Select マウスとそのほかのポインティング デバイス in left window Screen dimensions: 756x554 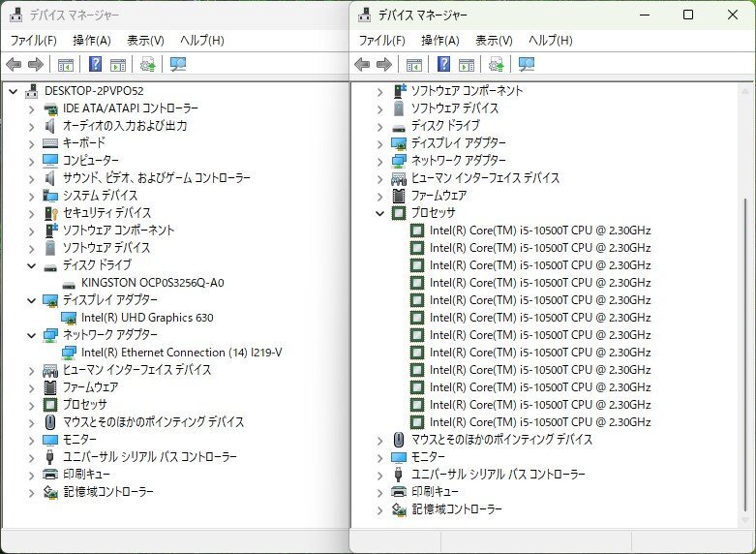(153, 421)
